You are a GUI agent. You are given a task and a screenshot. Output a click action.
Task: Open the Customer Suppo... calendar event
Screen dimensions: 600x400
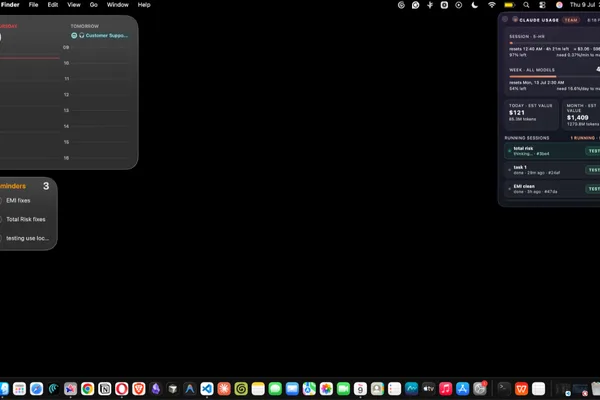tap(99, 35)
